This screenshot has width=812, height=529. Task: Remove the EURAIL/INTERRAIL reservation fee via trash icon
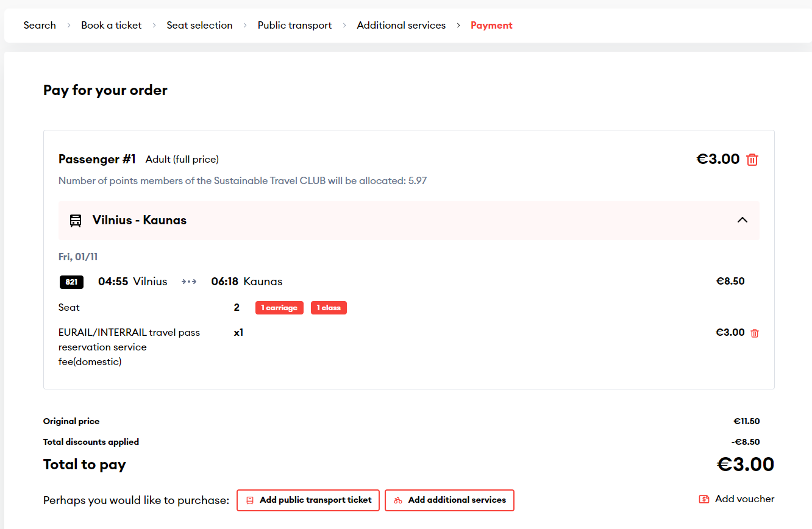tap(755, 333)
